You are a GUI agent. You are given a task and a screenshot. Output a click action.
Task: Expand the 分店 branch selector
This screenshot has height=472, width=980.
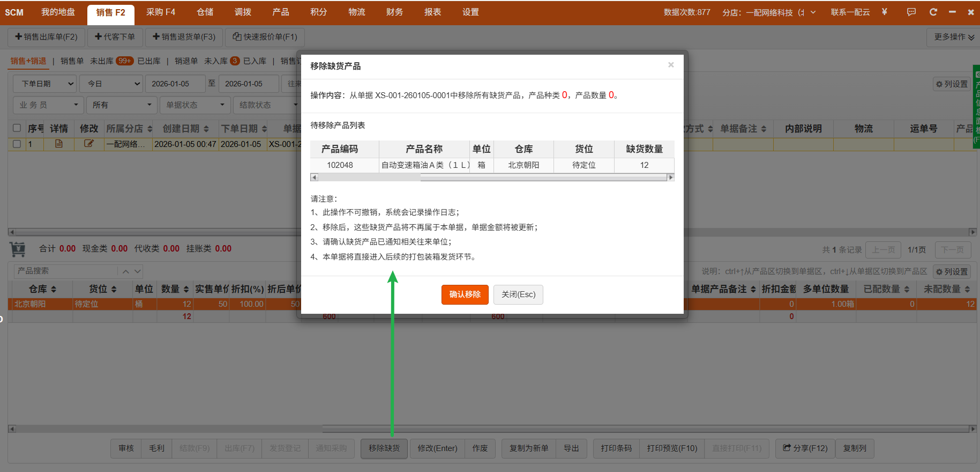(x=813, y=12)
